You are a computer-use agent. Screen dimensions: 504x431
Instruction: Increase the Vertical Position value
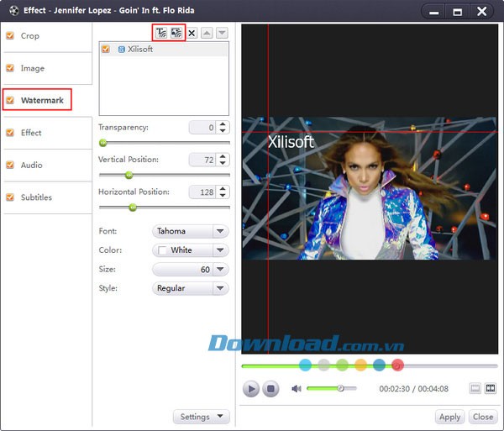point(223,156)
